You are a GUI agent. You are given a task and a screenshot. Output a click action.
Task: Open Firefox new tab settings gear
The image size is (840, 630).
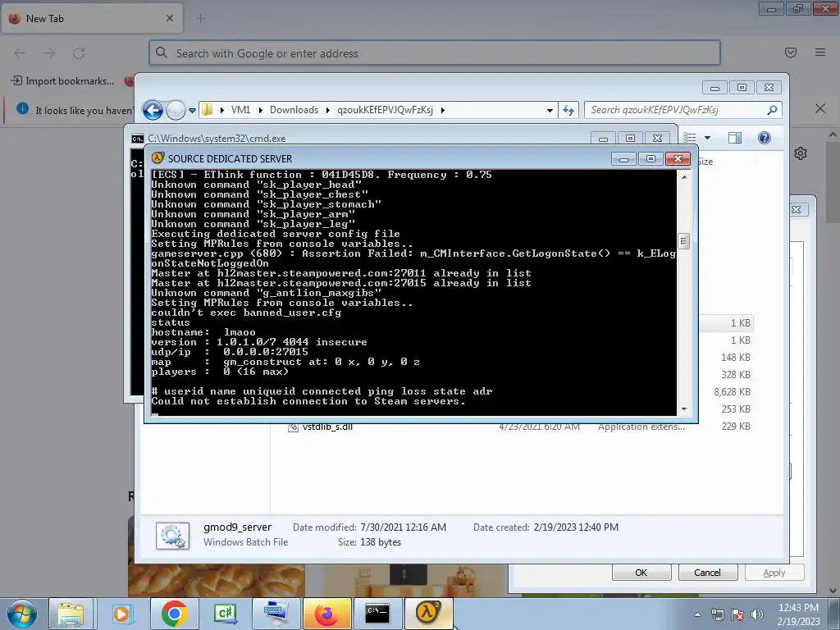[801, 153]
